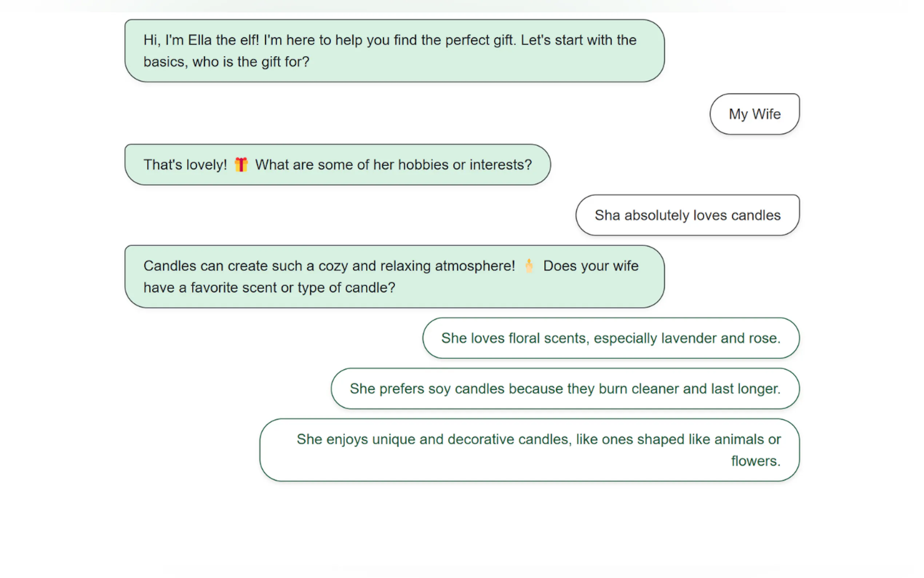
Task: Select the soy candles reply suggestion
Action: 565,389
